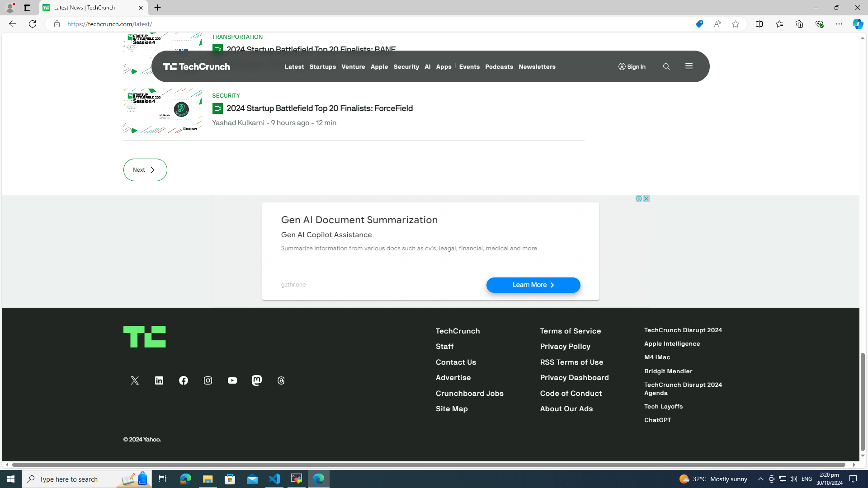Open Read aloud in address bar
Viewport: 868px width, 488px height.
pyautogui.click(x=717, y=24)
